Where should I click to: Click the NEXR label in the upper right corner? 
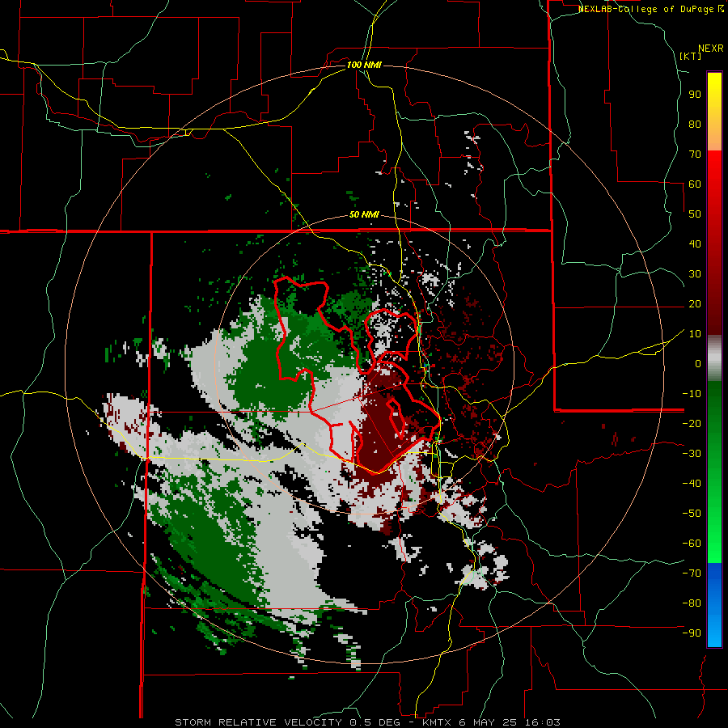click(x=711, y=49)
